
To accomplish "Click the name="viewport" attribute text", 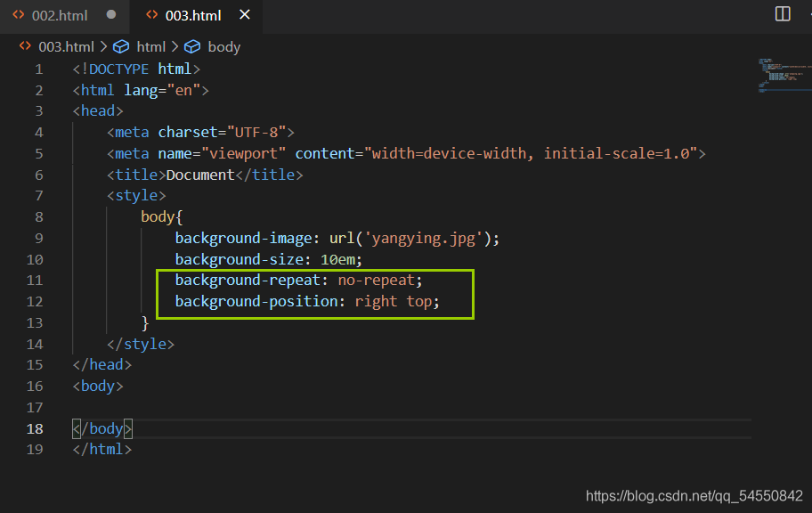I will click(x=223, y=153).
